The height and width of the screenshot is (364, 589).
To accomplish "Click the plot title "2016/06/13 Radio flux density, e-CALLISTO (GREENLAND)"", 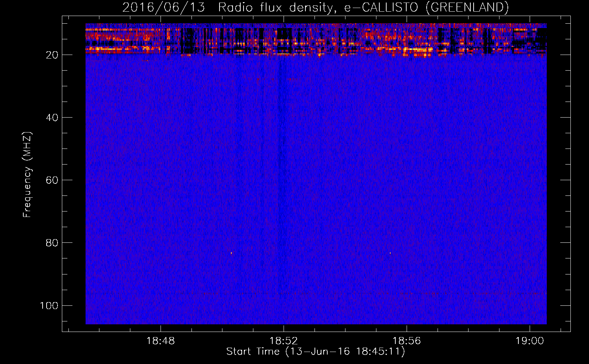I will 315,8.
